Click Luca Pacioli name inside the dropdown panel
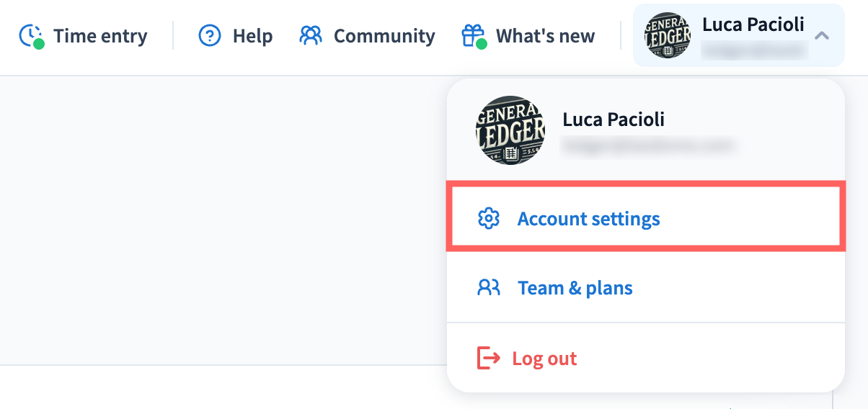This screenshot has height=409, width=868. pos(614,119)
